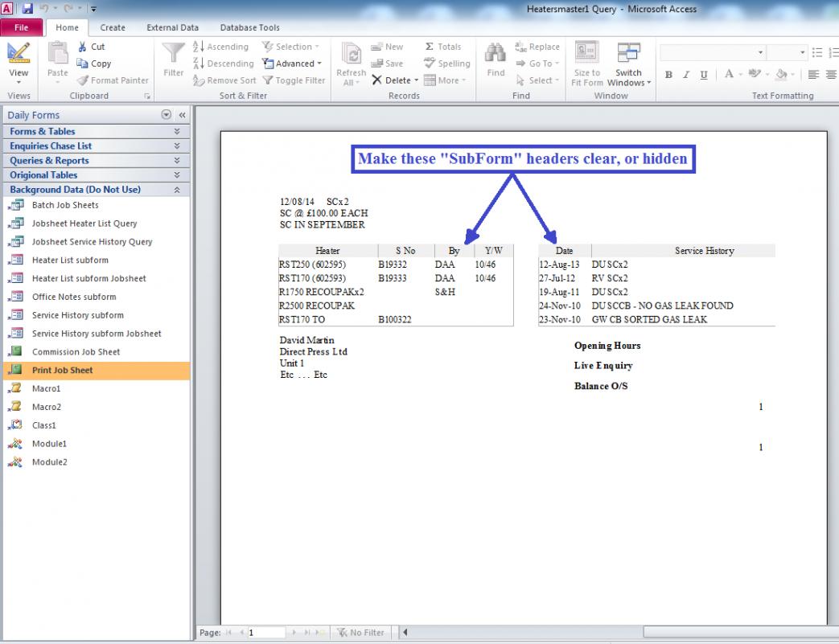Click the Filter funnel icon
This screenshot has height=644, width=839.
[x=174, y=54]
